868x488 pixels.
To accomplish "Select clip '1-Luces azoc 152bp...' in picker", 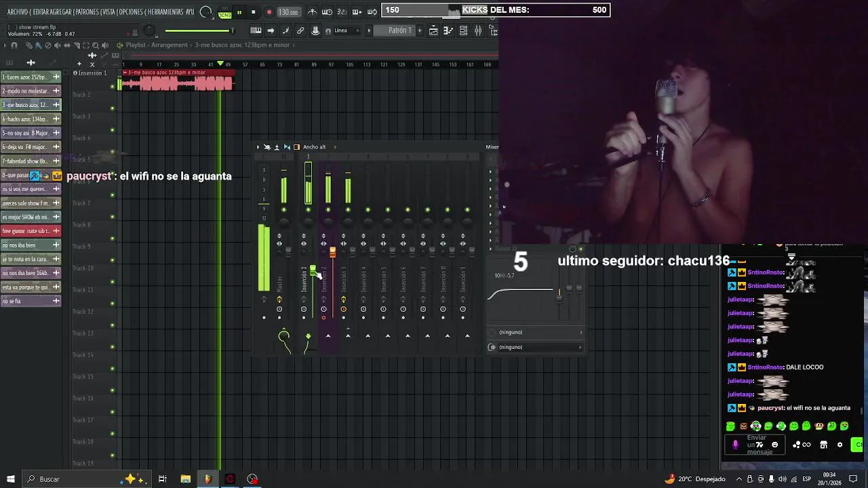I will click(x=31, y=77).
